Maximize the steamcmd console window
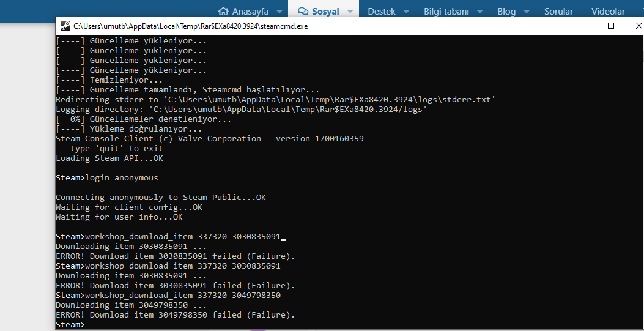Screen dimensions: 644x331 point(610,26)
